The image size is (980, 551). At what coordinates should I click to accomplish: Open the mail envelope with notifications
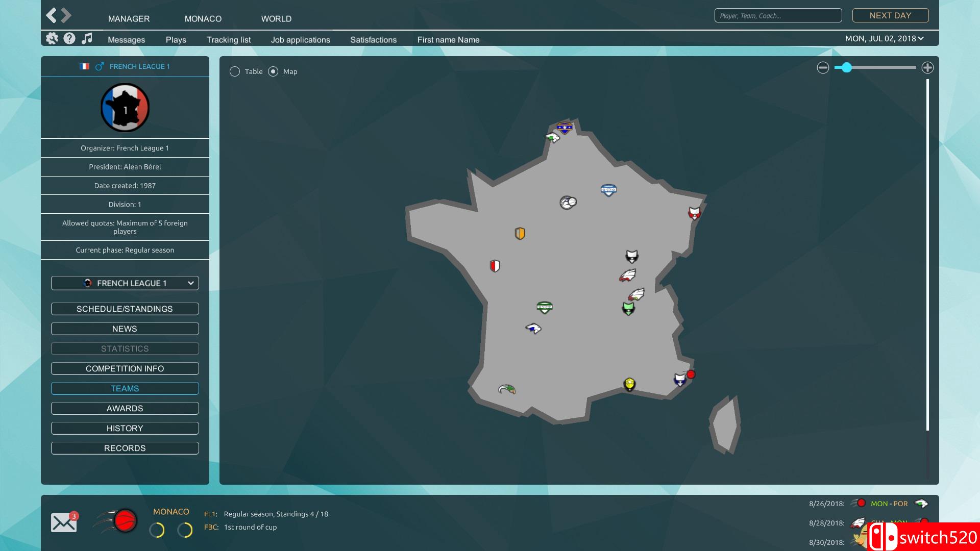[64, 522]
